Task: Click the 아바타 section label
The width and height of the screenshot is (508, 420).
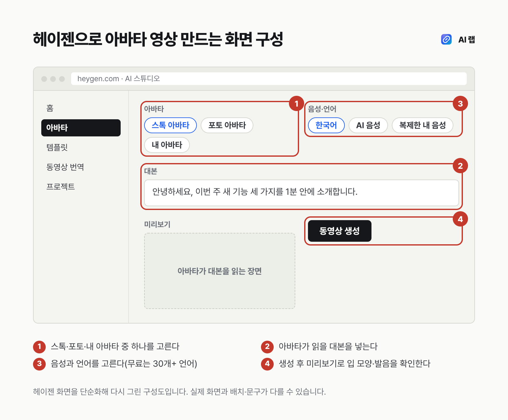Action: (x=154, y=109)
